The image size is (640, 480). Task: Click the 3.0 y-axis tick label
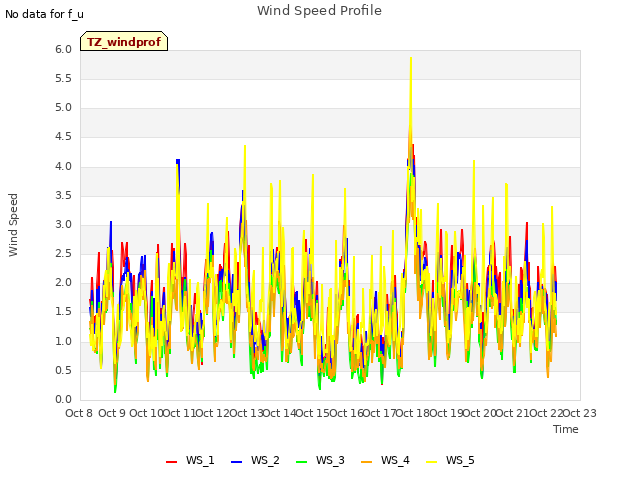coord(64,224)
